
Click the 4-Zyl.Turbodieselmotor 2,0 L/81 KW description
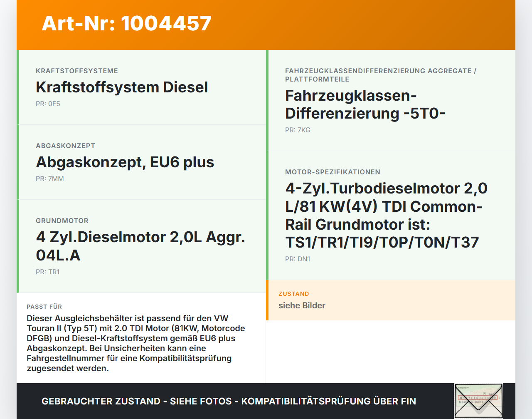pyautogui.click(x=386, y=215)
